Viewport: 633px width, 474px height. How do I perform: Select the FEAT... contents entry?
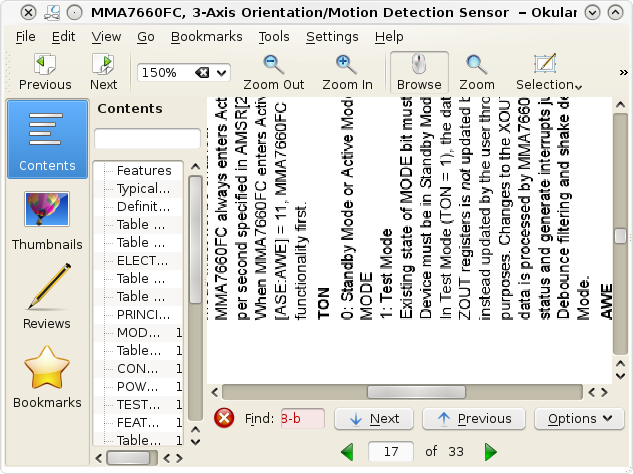point(138,422)
